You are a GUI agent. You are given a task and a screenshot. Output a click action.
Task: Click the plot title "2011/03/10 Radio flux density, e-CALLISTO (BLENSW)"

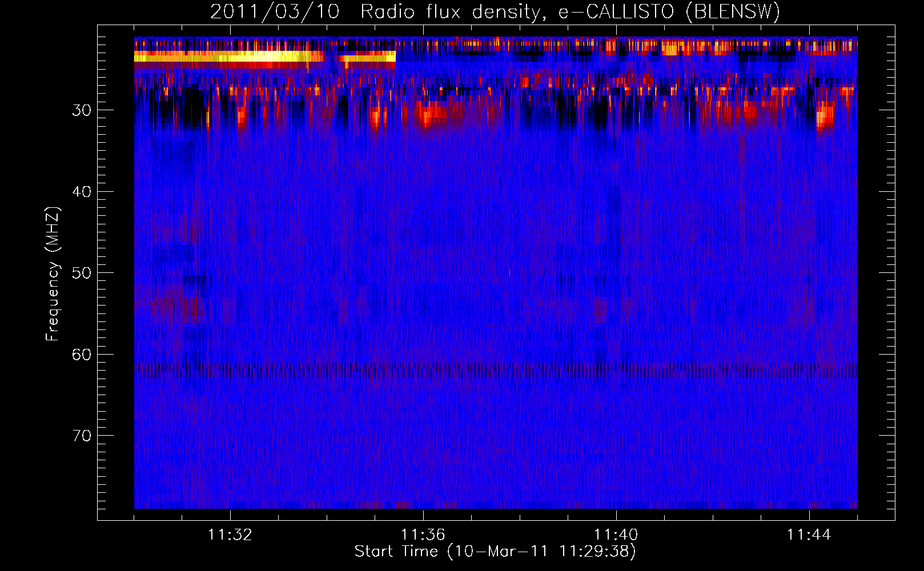click(x=495, y=12)
